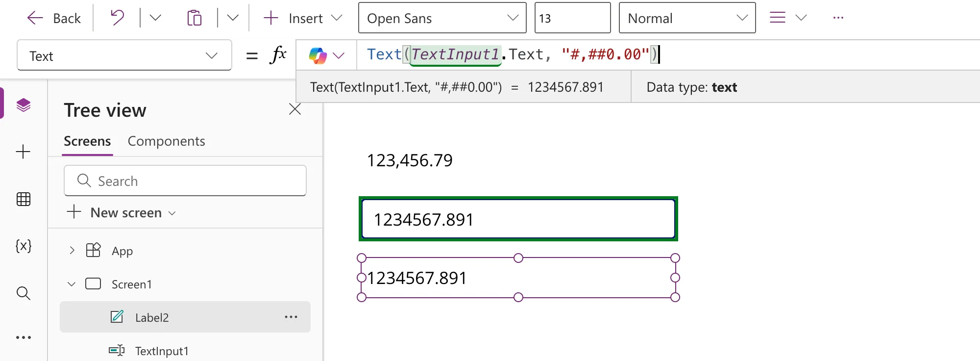This screenshot has height=361, width=980.
Task: Open the Data table icon in sidebar
Action: (x=24, y=199)
